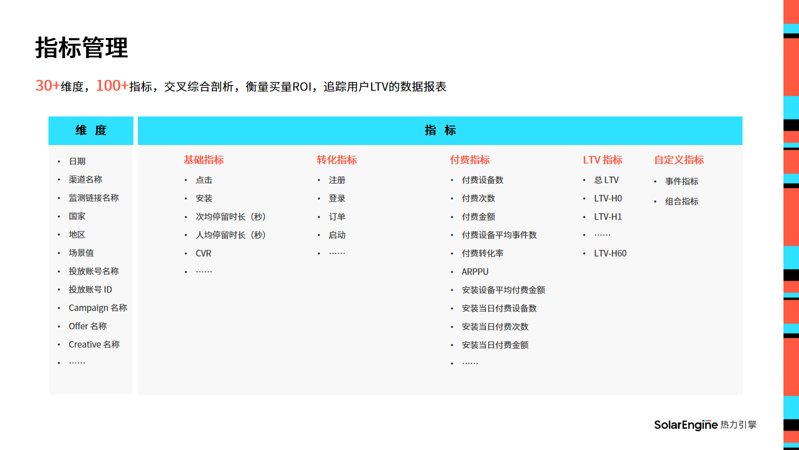Image resolution: width=799 pixels, height=450 pixels.
Task: Select the 维度 column header
Action: [x=91, y=130]
